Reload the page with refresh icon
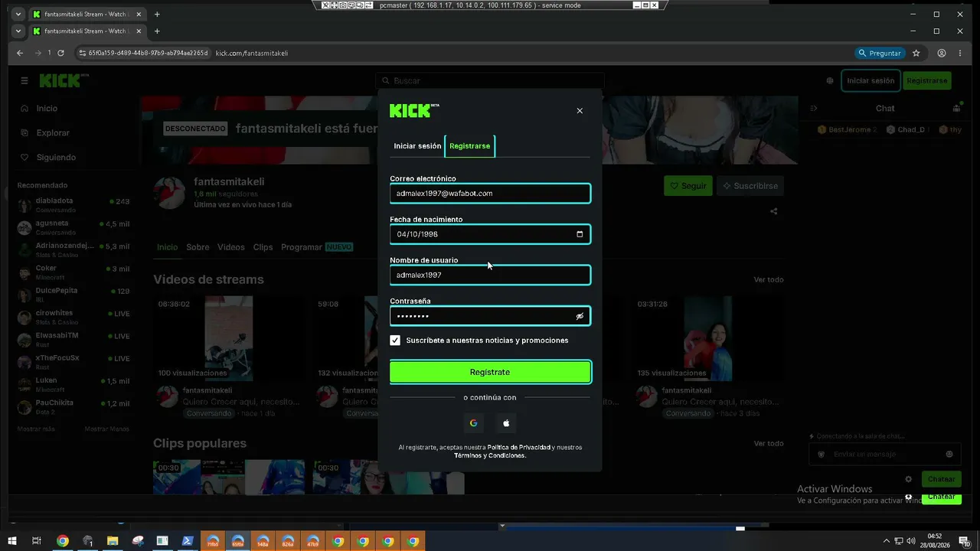The width and height of the screenshot is (980, 551). click(60, 53)
